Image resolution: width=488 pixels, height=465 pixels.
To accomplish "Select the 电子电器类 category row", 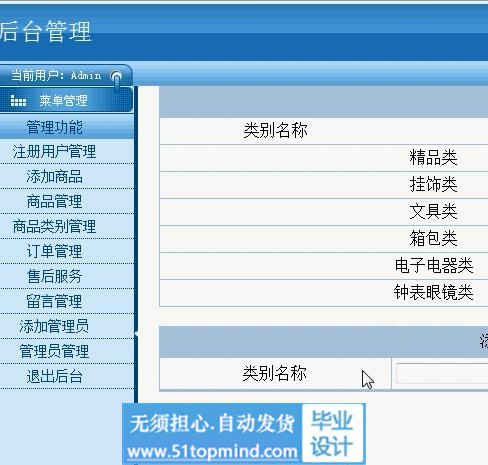I will point(324,266).
